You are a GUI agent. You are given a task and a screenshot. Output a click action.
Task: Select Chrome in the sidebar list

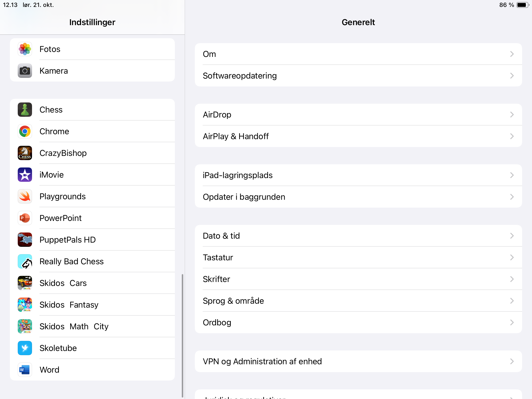[x=92, y=131]
